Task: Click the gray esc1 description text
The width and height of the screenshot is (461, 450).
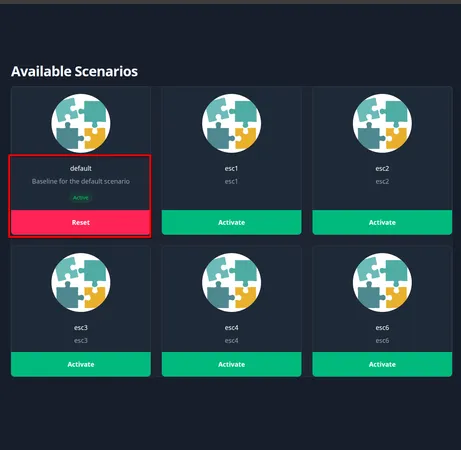Action: click(x=231, y=181)
